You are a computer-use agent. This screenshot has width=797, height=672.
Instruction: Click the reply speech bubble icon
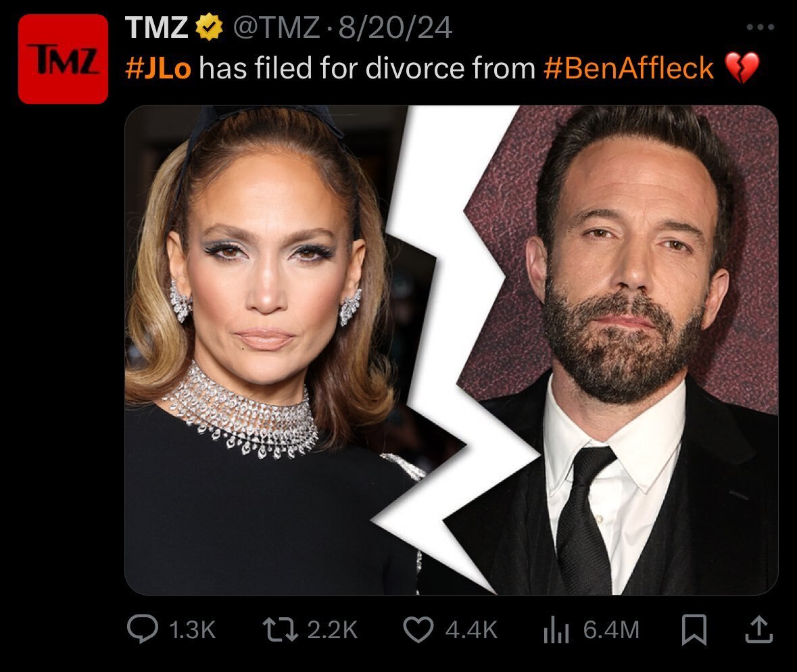coord(143,629)
